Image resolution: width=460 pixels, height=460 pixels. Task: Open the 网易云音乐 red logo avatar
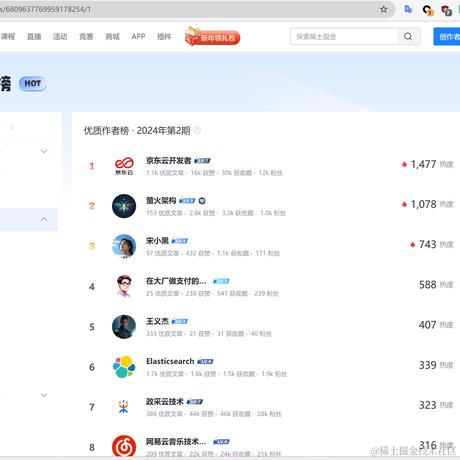point(124,447)
